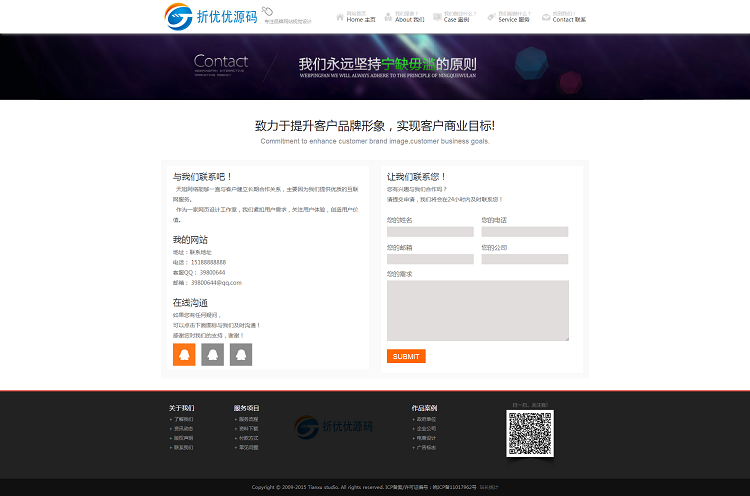Open footer link 了解我们
Image resolution: width=750 pixels, height=496 pixels.
pyautogui.click(x=184, y=419)
